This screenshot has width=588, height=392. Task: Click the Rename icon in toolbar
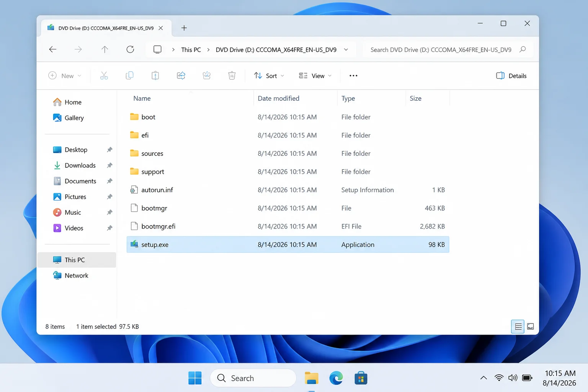pyautogui.click(x=207, y=75)
